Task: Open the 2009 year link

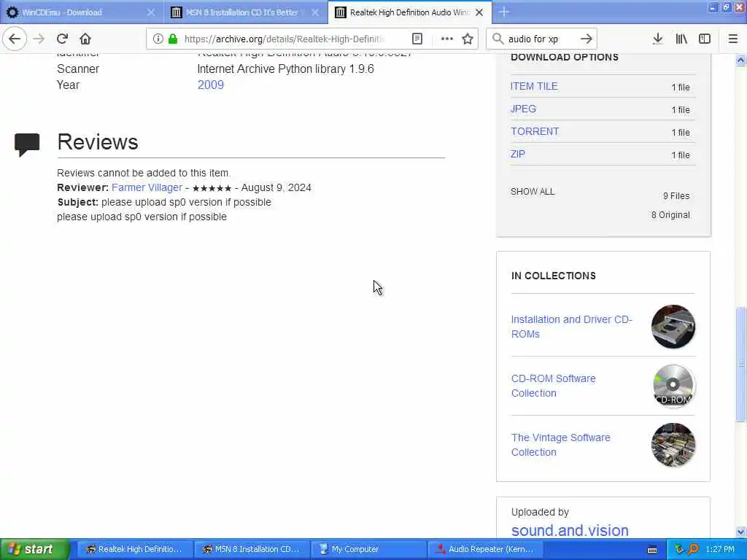Action: pos(211,85)
